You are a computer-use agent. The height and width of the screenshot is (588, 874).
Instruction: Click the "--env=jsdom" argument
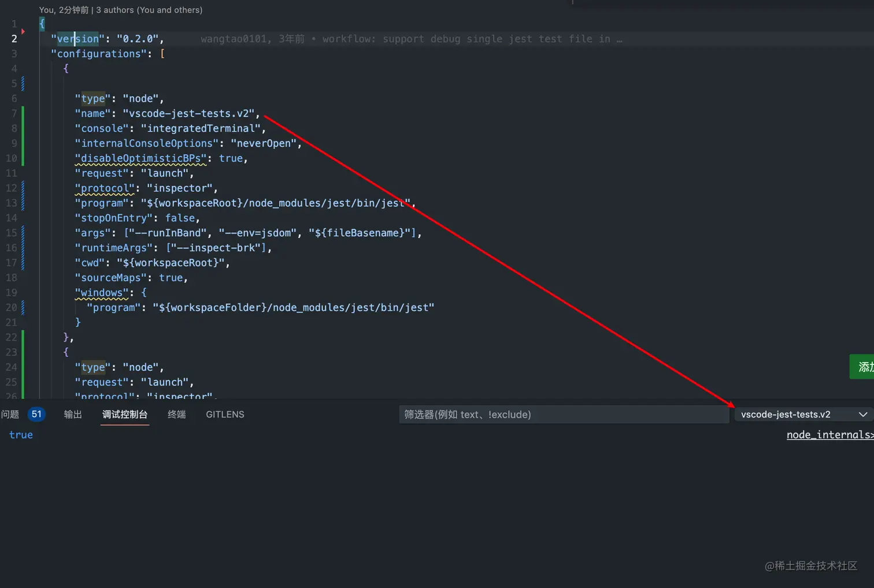pyautogui.click(x=258, y=233)
